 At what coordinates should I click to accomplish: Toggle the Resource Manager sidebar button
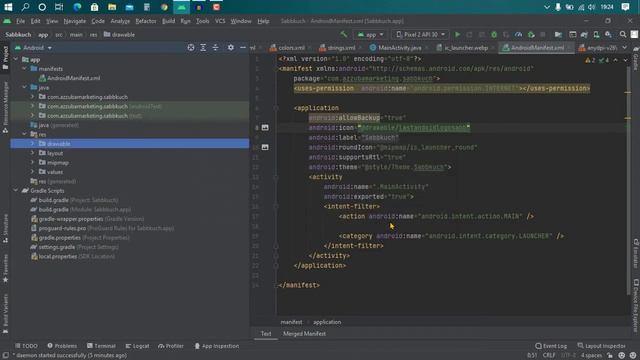[x=5, y=107]
